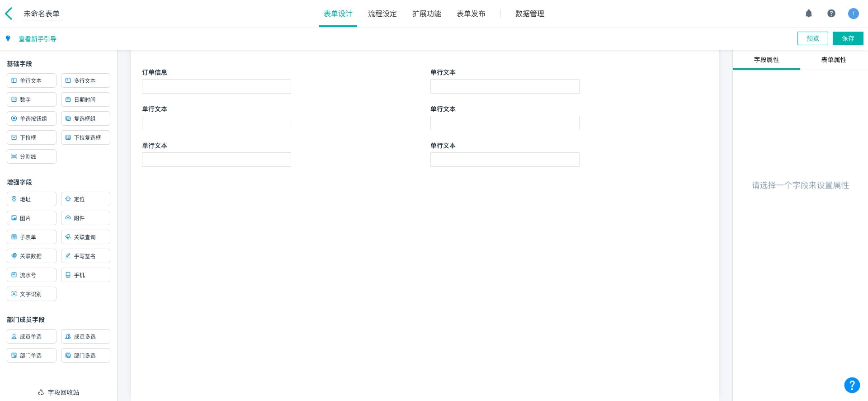Screen dimensions: 868x401
Task: Add a 单选按钮组 field
Action: click(x=32, y=118)
